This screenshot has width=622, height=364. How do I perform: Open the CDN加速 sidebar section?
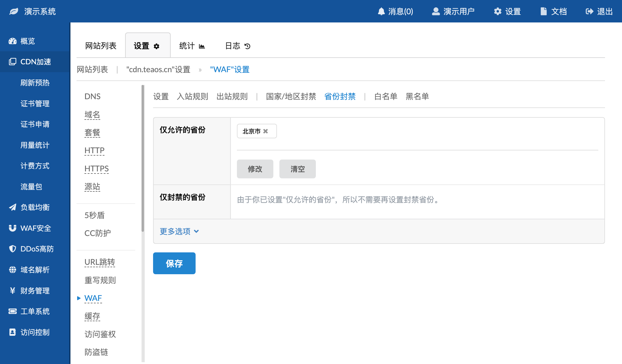click(35, 62)
